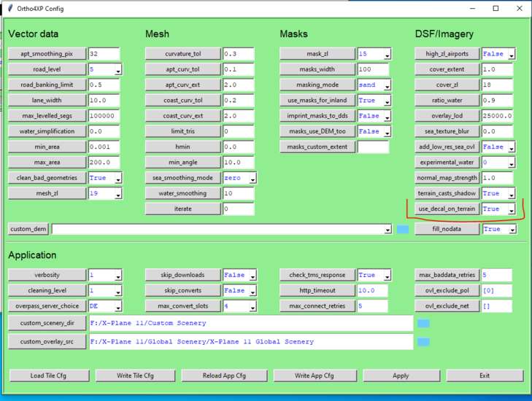The image size is (532, 401).
Task: Click the max_baddata_retries value field
Action: (x=497, y=275)
